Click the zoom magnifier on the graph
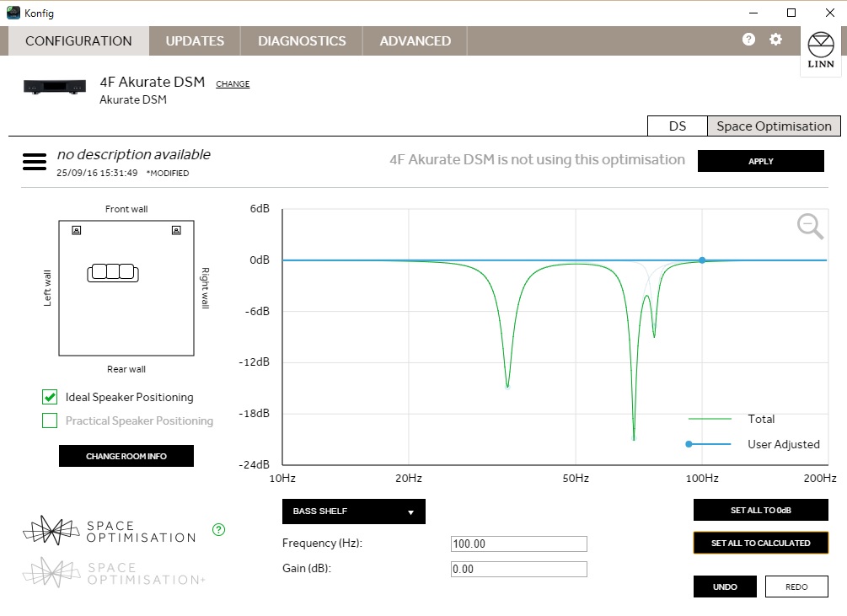 (x=810, y=226)
